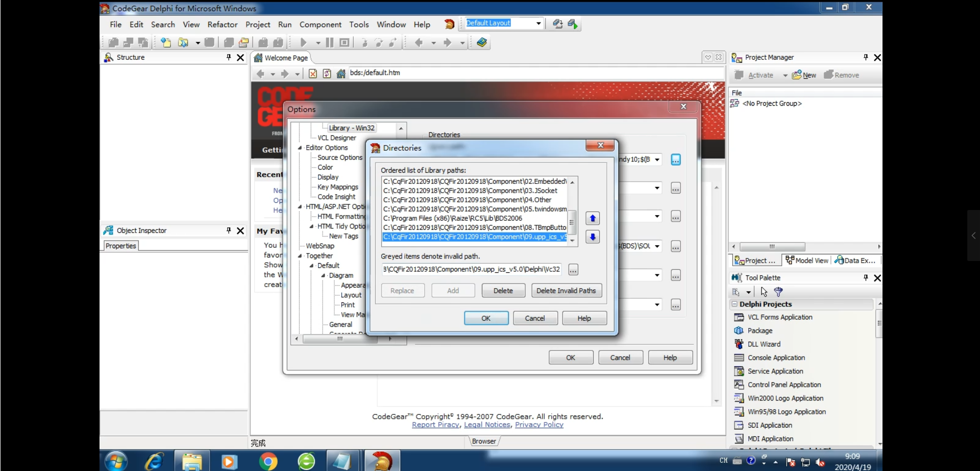Screen dimensions: 980x471
Task: Click the Set debug desktop icon
Action: pyautogui.click(x=573, y=24)
